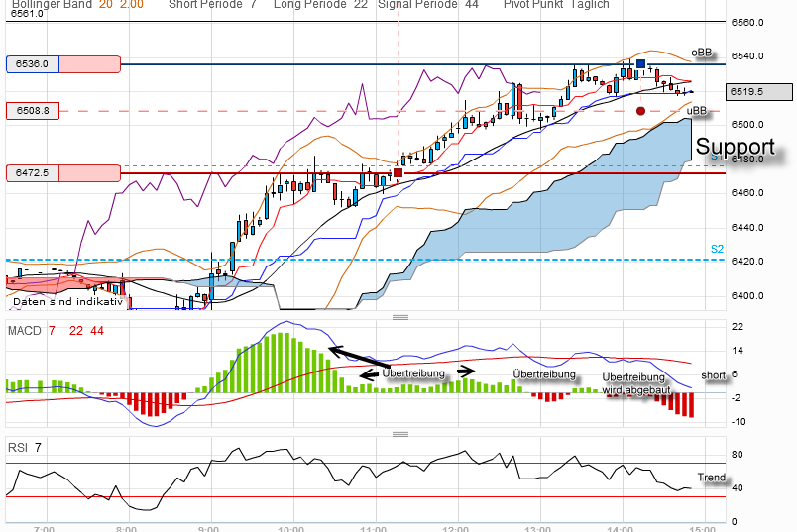
Task: Click the red circle marker near uBB
Action: pyautogui.click(x=640, y=111)
